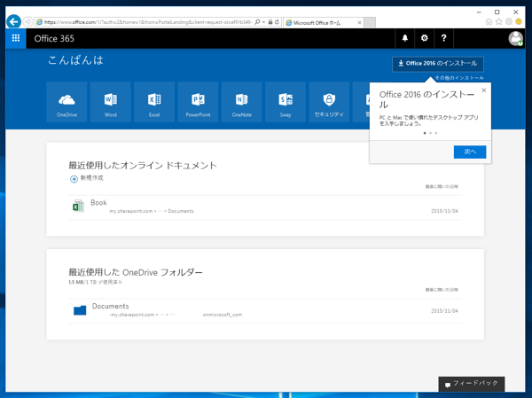
Task: Click Office 2016 のインストール button
Action: tap(438, 64)
